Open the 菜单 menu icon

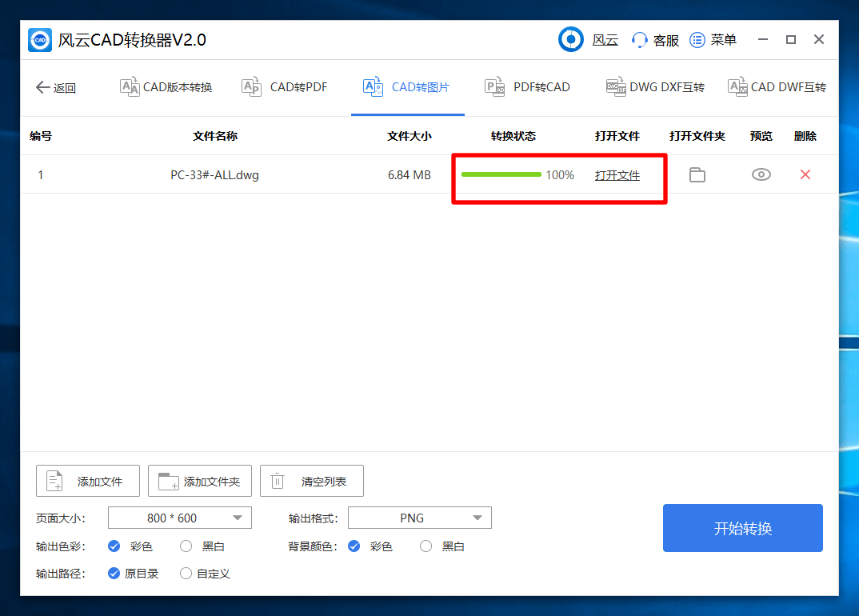(697, 40)
